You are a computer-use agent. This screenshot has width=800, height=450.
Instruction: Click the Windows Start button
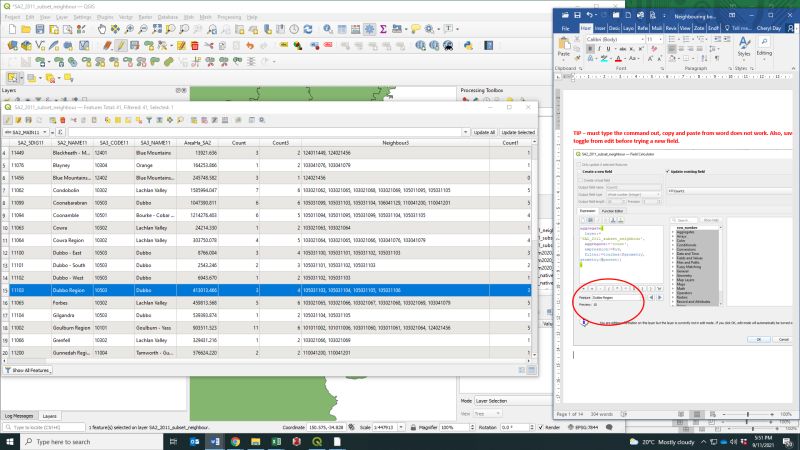10,441
